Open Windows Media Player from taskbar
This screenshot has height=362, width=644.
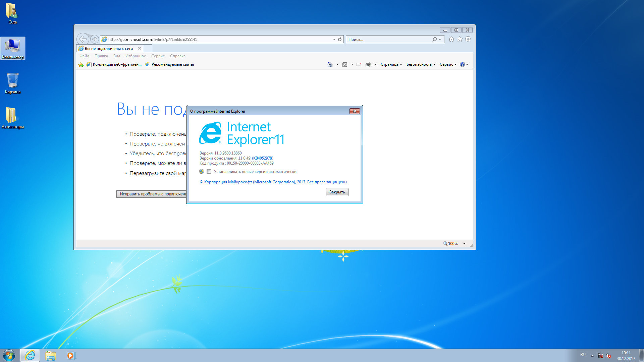click(71, 355)
